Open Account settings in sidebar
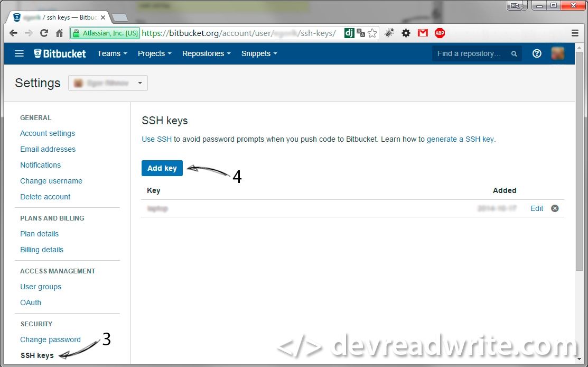 [x=48, y=133]
